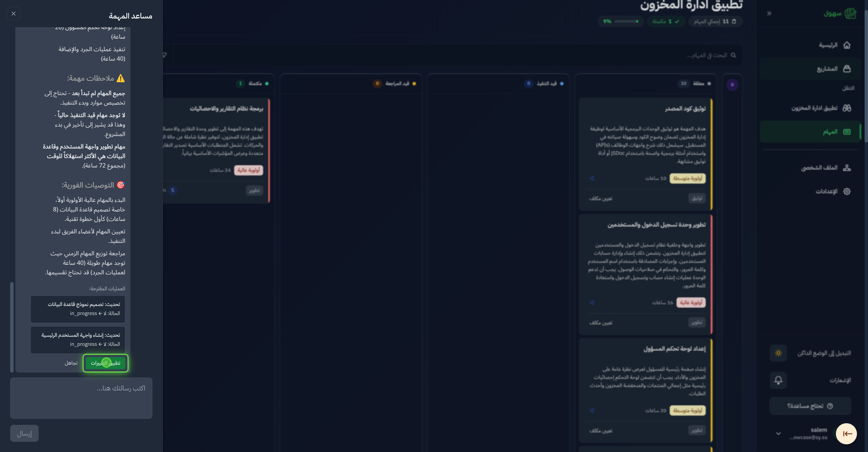Click the سهول app logo icon

point(850,14)
